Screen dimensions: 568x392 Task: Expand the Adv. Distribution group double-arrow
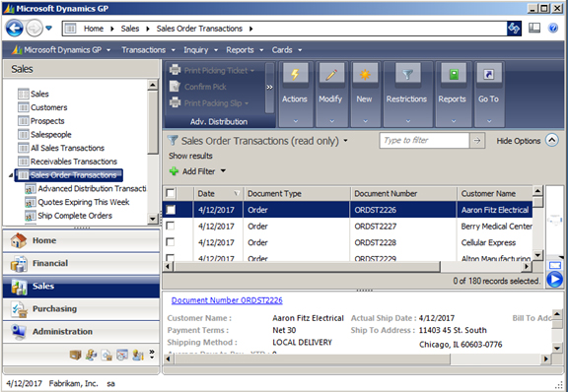269,87
